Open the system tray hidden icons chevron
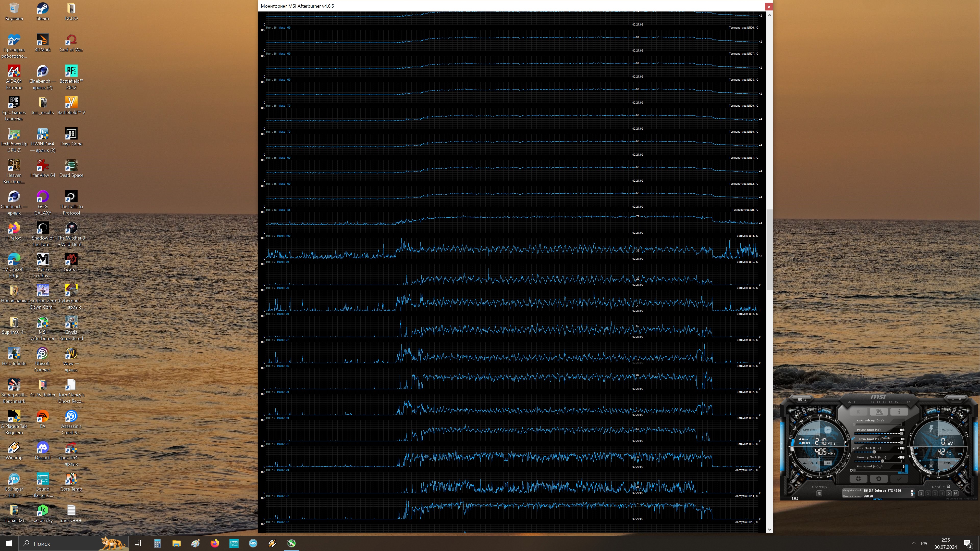 tap(913, 543)
